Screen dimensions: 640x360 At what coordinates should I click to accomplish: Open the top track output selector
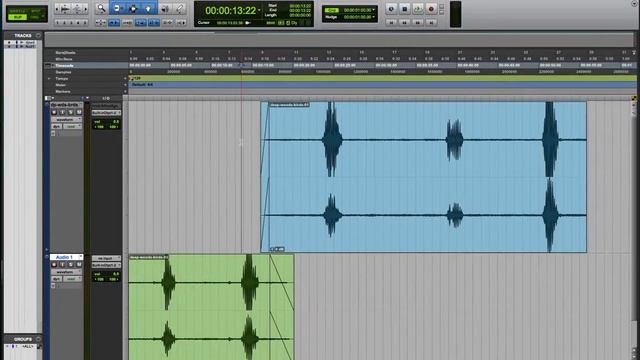(x=106, y=113)
